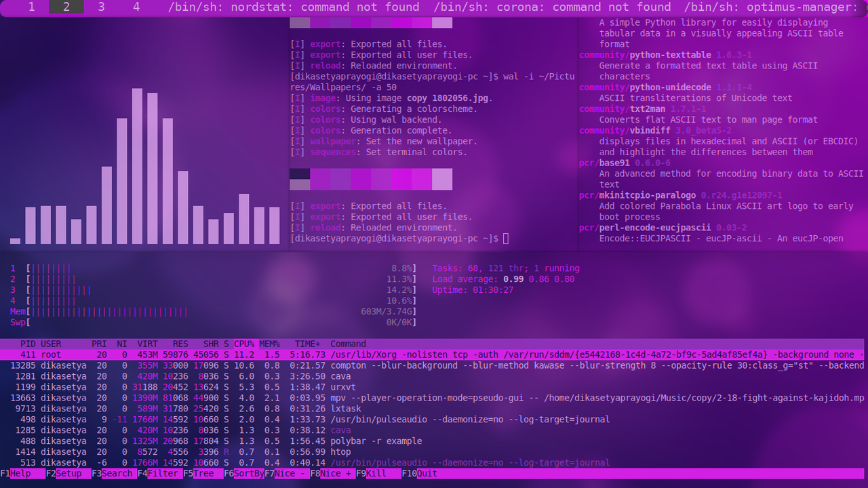
Task: Sort by the RES column header
Action: click(x=180, y=344)
